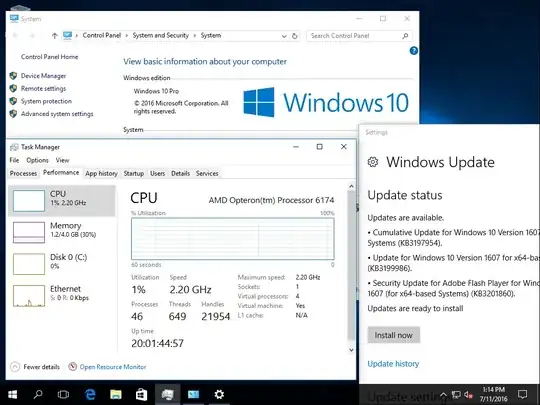Collapse Task Manager with Fewer details
This screenshot has height=405, width=540.
(35, 367)
